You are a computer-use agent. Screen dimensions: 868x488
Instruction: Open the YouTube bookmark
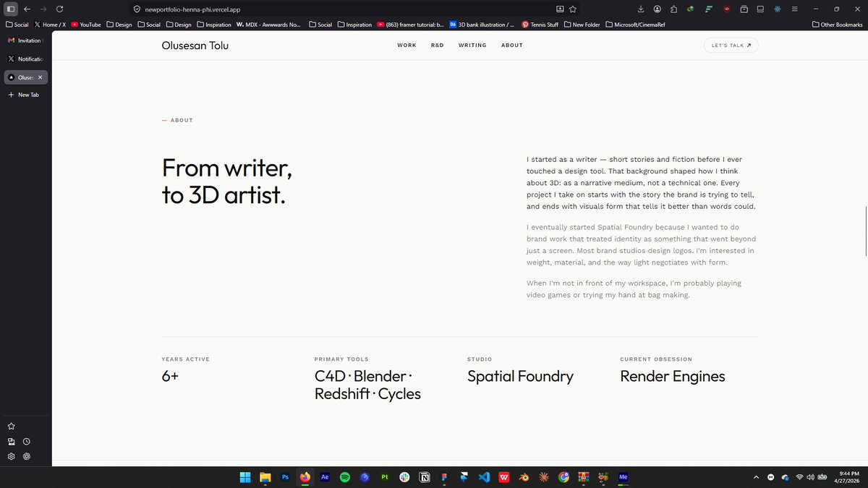coord(86,24)
